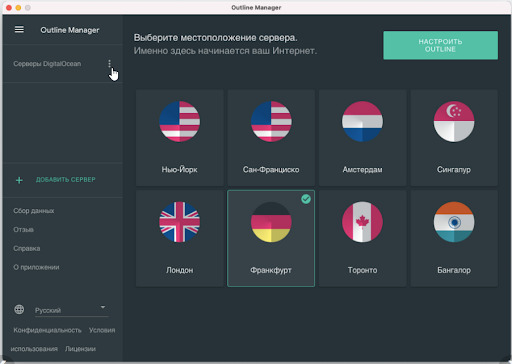
Task: Select the Bangalore India flag
Action: [454, 222]
